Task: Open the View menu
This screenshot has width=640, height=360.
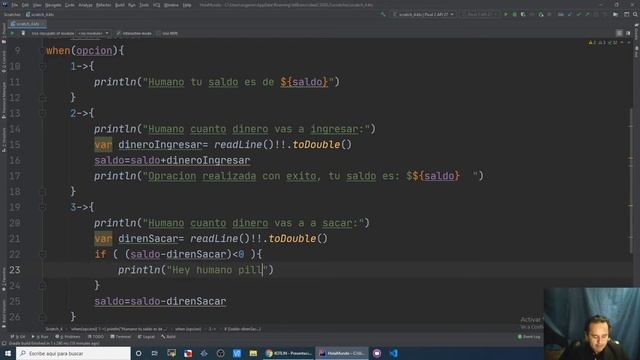Action: (37, 5)
